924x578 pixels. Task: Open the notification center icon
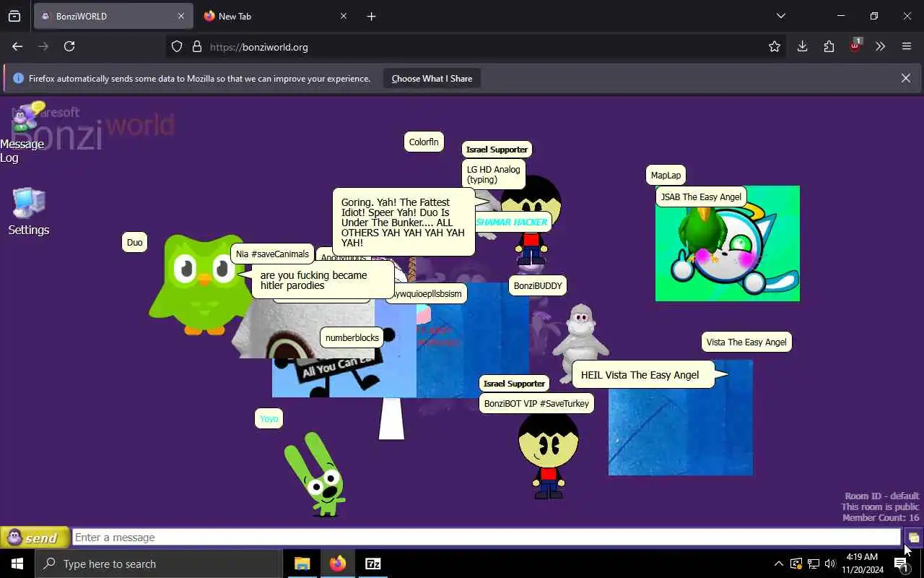tap(902, 564)
